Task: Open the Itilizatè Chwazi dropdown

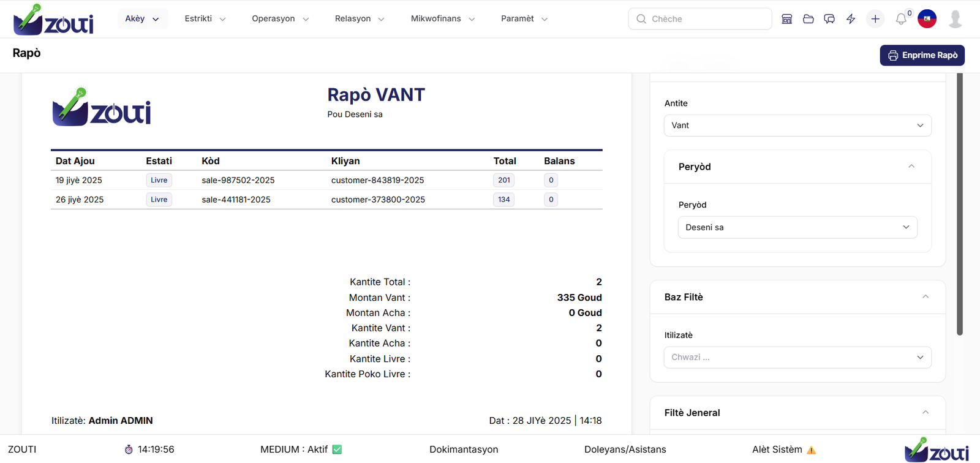Action: coord(797,358)
